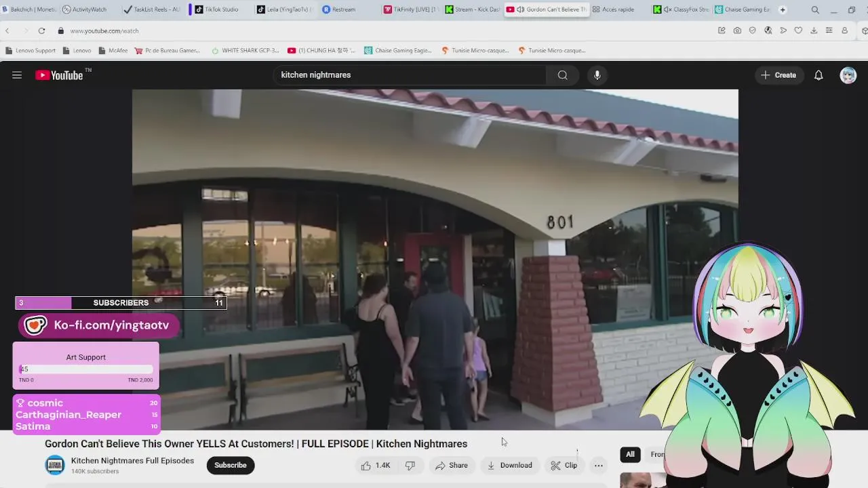Switch to the Accès rapide tab
868x488 pixels.
point(613,9)
